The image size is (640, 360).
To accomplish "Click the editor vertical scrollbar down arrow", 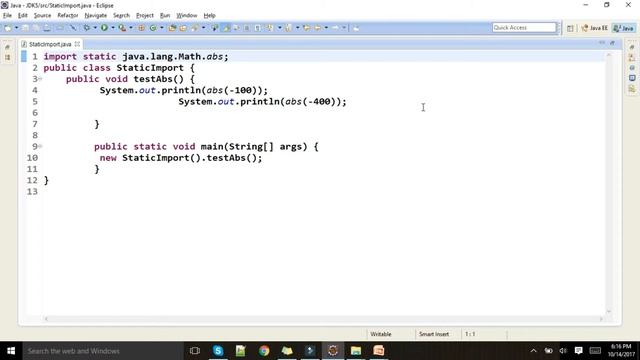I will click(609, 311).
